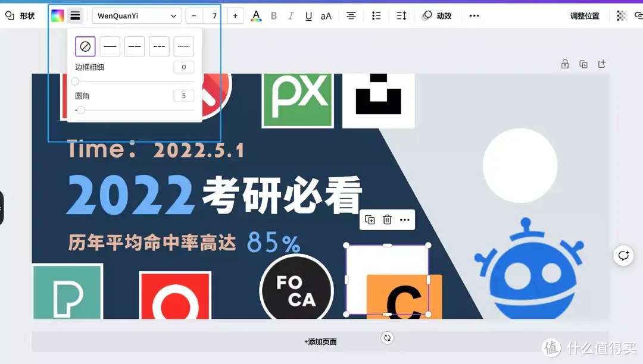Select the blue robot illustration
643x364 pixels.
pyautogui.click(x=529, y=269)
